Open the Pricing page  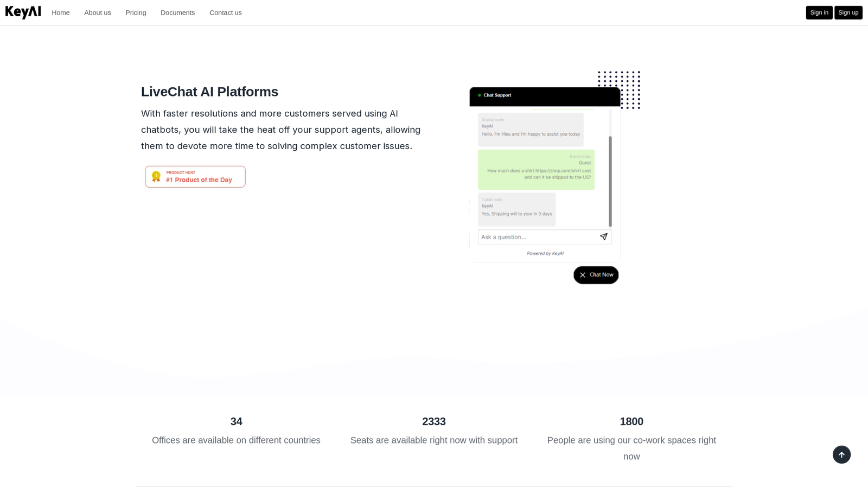(136, 12)
